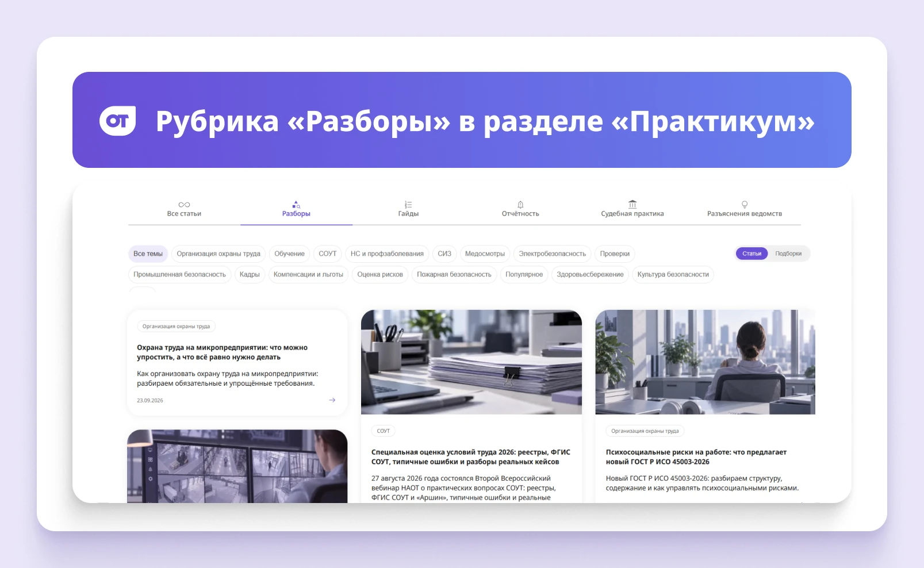Filter by Промышленная безопасность chip
The image size is (924, 568).
(x=179, y=274)
